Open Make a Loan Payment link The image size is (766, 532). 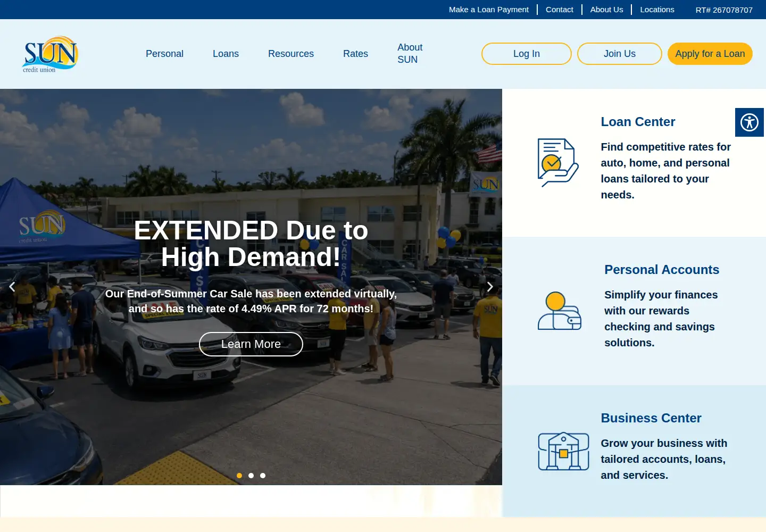pyautogui.click(x=489, y=10)
